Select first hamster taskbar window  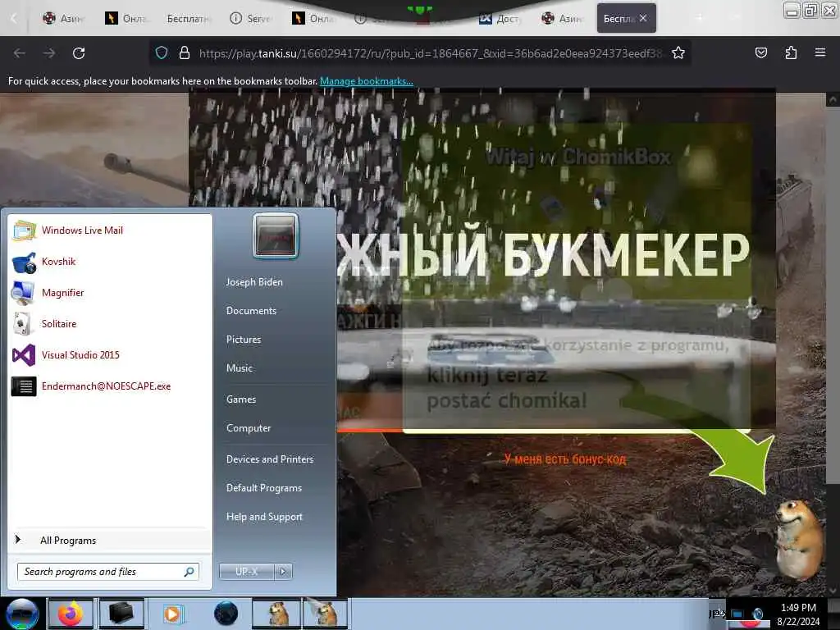276,614
